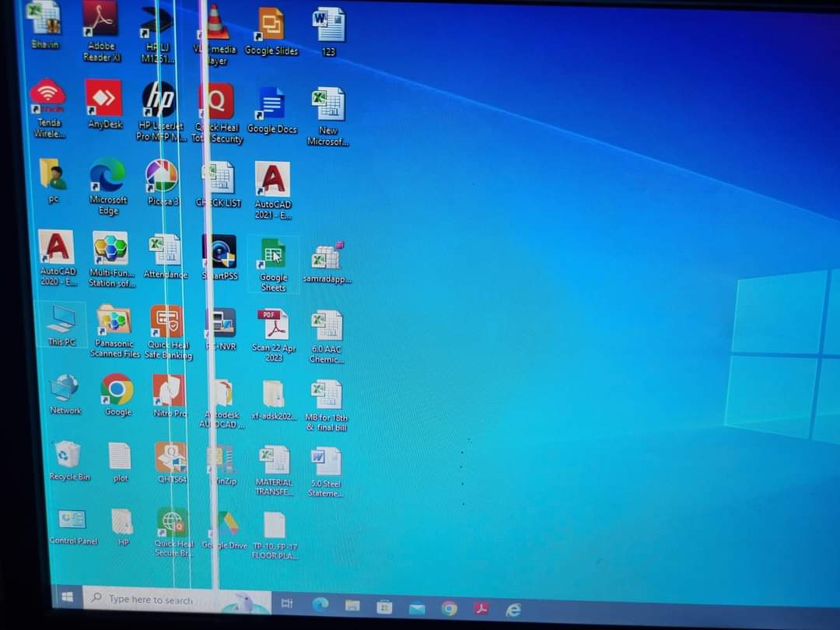The image size is (840, 630).
Task: Open Google Slides shortcut
Action: pos(271,31)
